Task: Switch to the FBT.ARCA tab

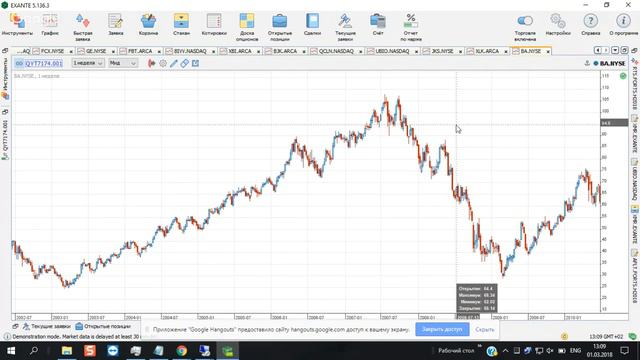Action: (x=140, y=51)
